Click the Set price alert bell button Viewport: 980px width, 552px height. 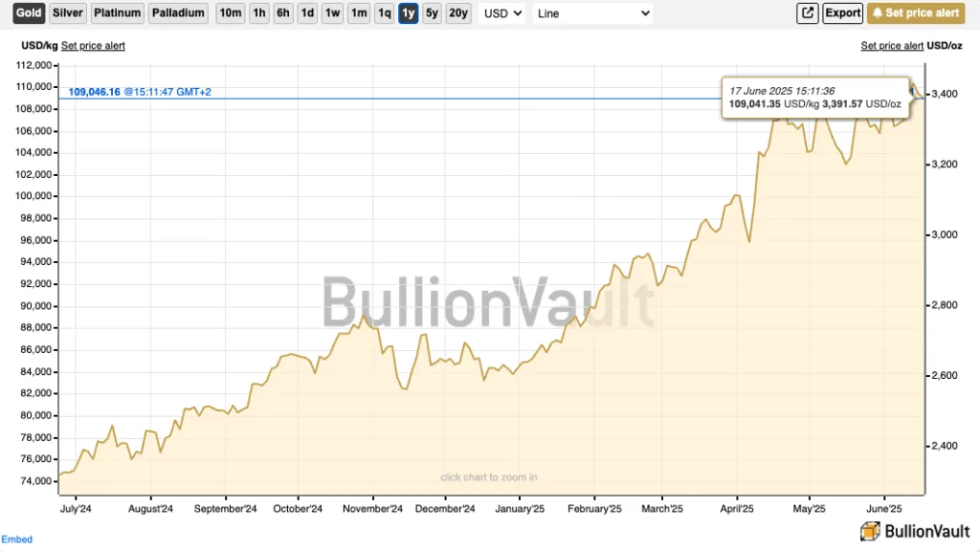[x=916, y=13]
